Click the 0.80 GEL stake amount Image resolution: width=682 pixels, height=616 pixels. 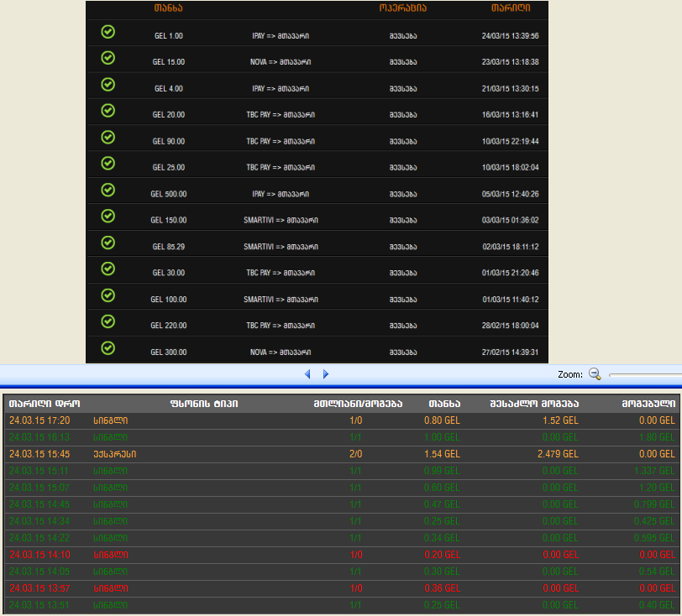click(442, 420)
